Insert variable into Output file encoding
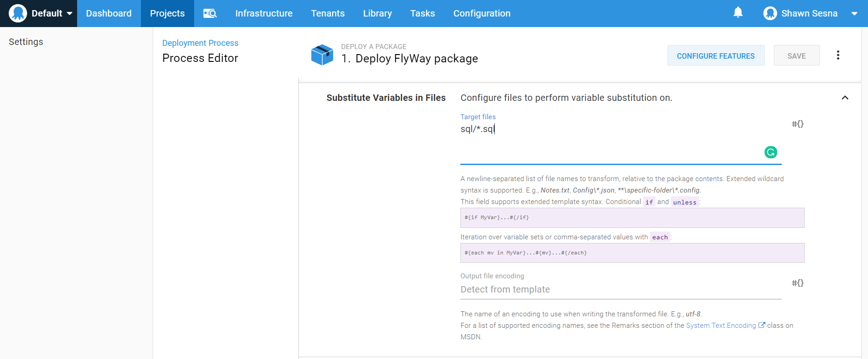This screenshot has height=359, width=868. tap(797, 283)
